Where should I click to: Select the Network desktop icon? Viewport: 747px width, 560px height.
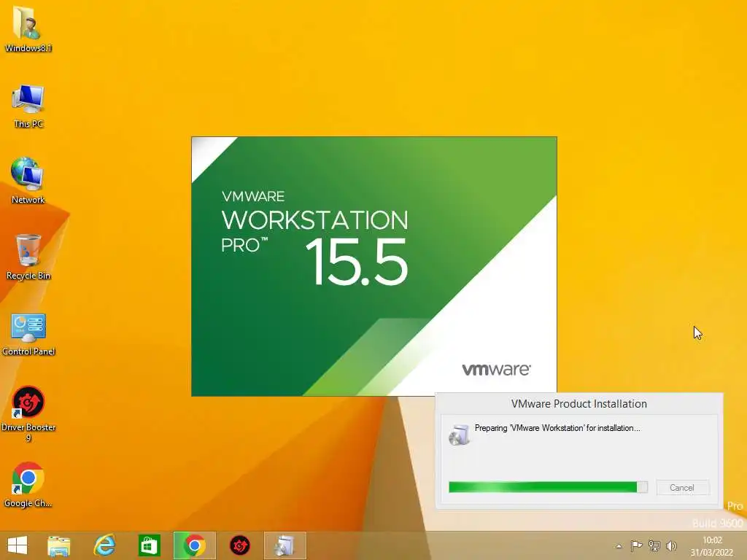click(28, 181)
